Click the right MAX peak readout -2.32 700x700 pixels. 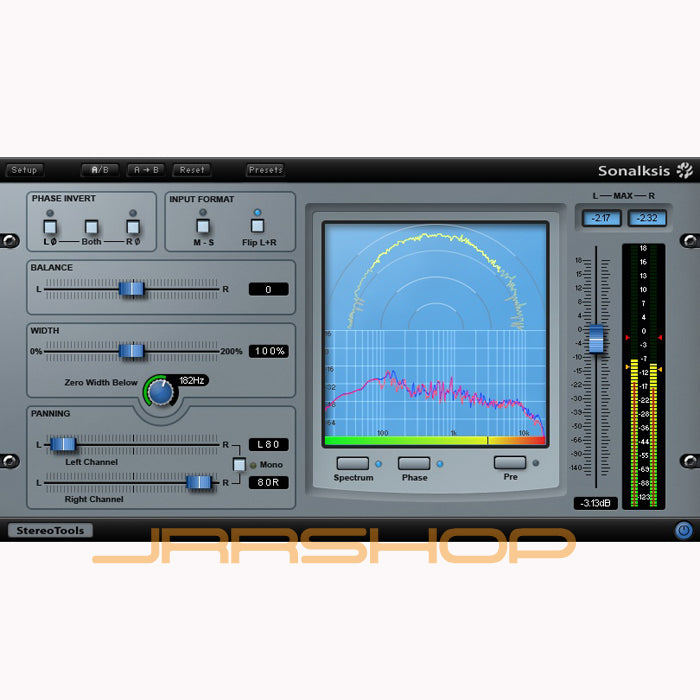pyautogui.click(x=647, y=218)
